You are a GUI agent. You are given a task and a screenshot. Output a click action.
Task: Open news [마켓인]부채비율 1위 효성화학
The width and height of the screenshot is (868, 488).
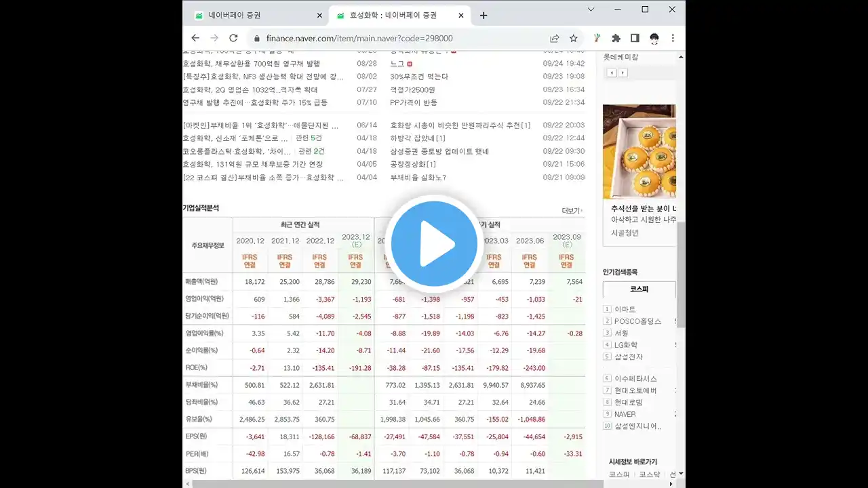tap(260, 125)
